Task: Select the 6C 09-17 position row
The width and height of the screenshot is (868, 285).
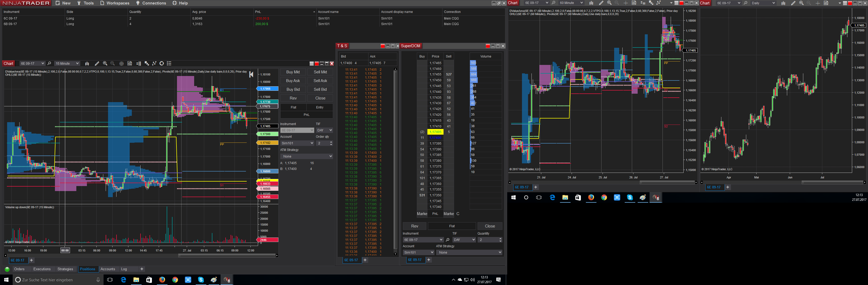Action: pyautogui.click(x=253, y=18)
